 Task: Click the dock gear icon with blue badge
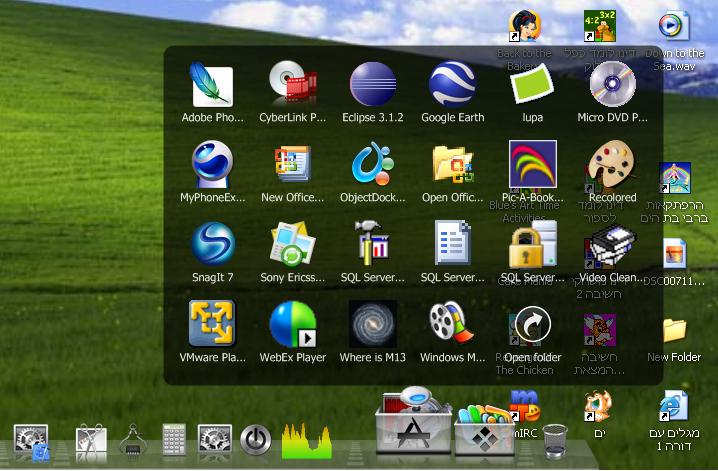click(31, 443)
